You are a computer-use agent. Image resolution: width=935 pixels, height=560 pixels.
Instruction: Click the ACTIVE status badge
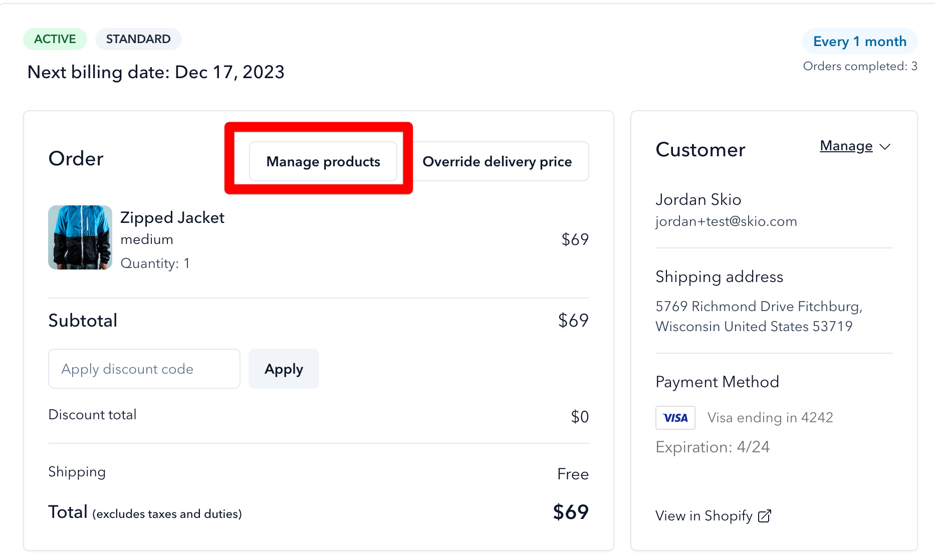[x=55, y=39]
